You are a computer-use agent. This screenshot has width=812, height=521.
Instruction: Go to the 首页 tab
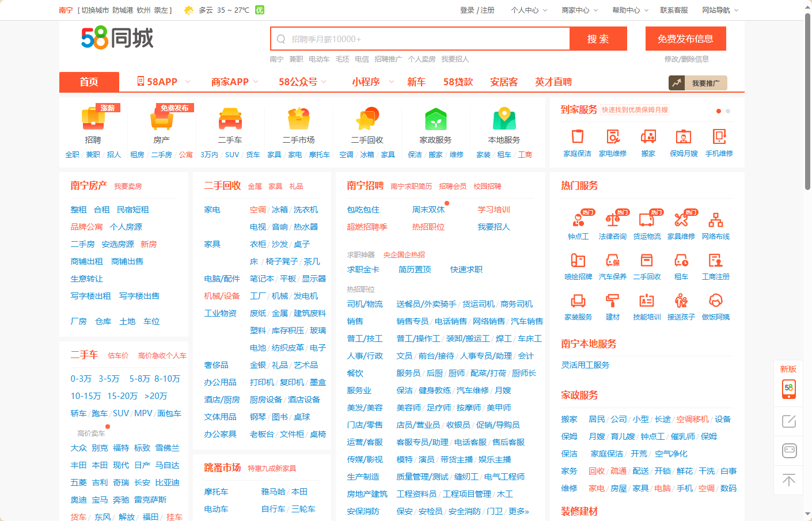(89, 82)
